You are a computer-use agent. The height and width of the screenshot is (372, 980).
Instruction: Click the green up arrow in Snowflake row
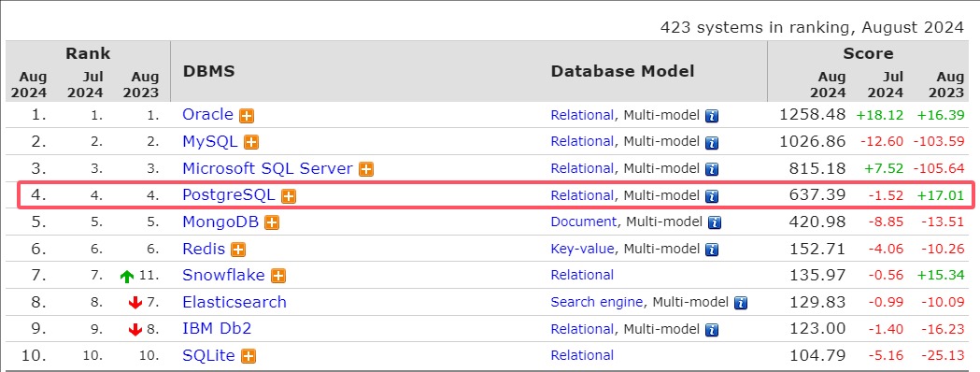pyautogui.click(x=127, y=277)
